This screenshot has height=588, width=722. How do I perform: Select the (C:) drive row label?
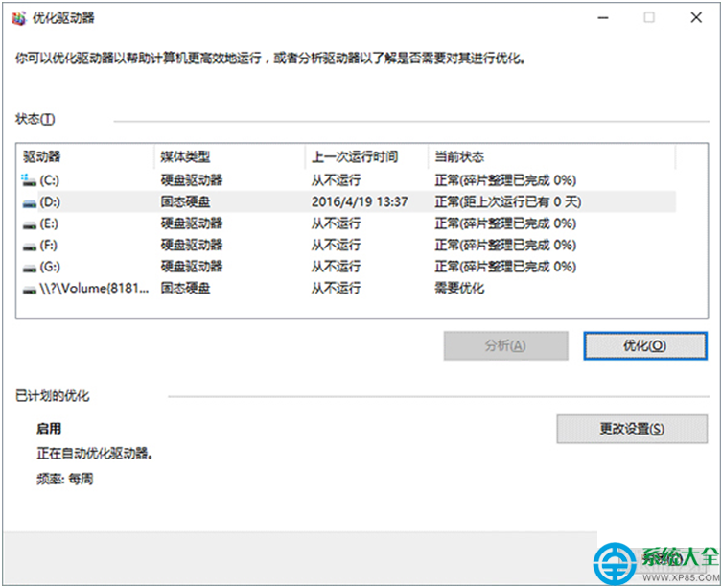pyautogui.click(x=49, y=180)
